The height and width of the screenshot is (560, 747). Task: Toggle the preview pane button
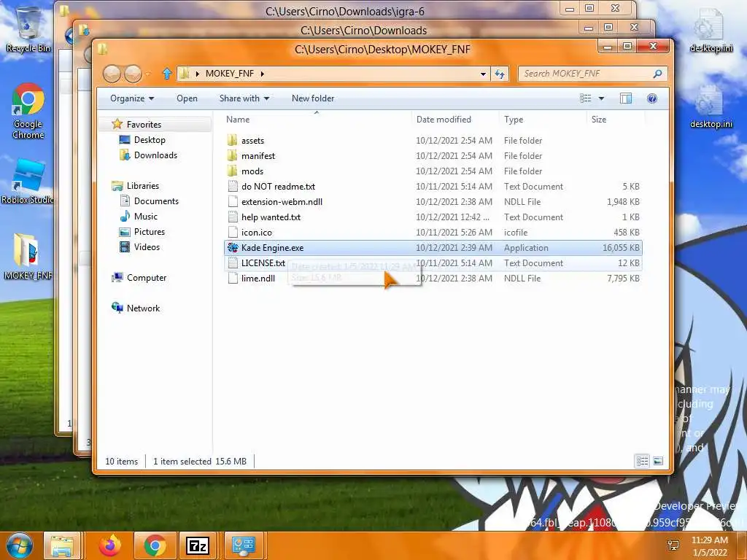(x=625, y=98)
